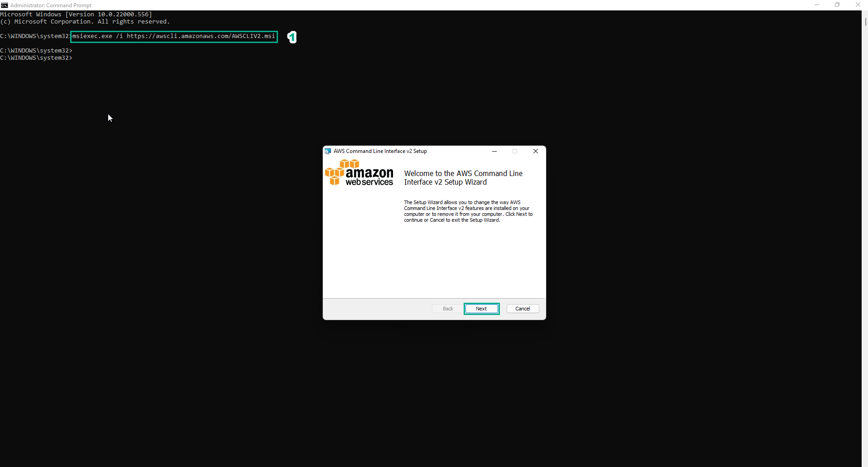Viewport: 868px width, 467px height.
Task: Click the minimize icon on the setup dialog
Action: (494, 151)
